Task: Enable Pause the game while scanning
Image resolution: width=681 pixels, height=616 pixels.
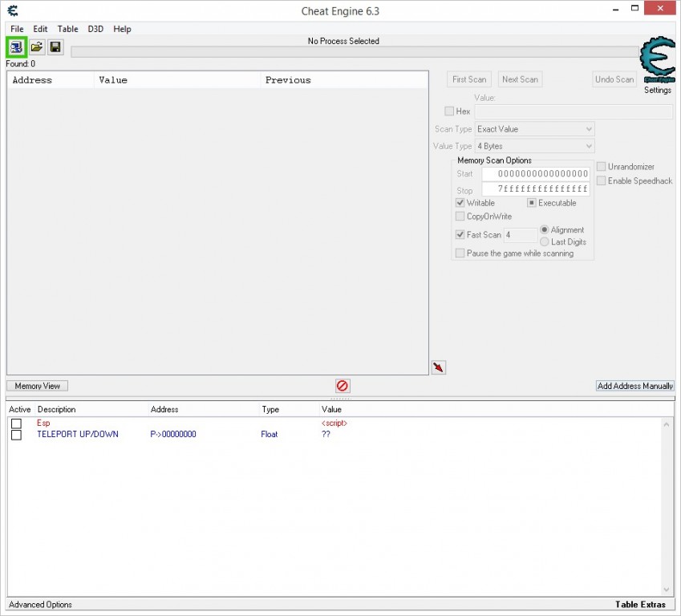Action: tap(460, 253)
